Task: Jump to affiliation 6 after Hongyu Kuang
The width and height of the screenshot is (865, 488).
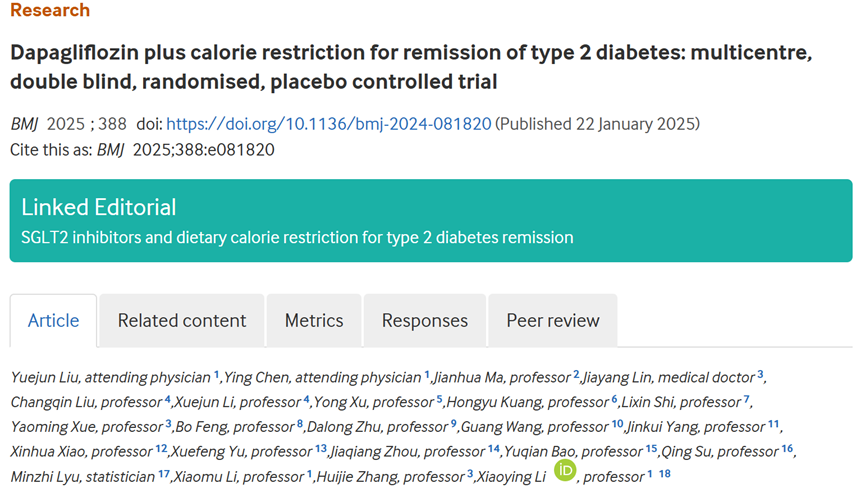Action: 614,400
